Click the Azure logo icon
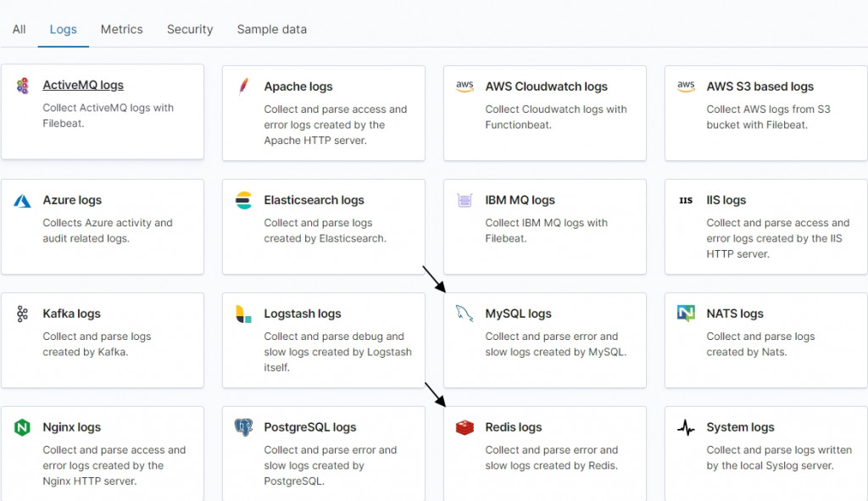The height and width of the screenshot is (501, 868). [22, 201]
